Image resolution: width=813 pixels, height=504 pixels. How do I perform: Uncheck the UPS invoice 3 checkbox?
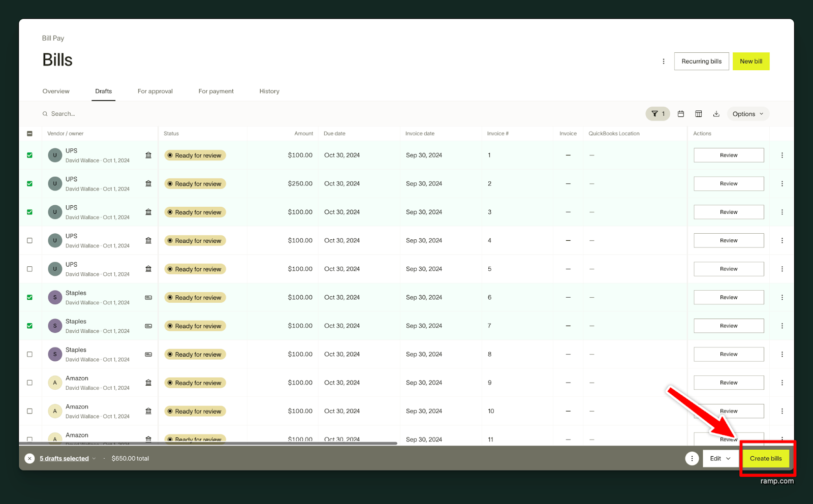29,212
